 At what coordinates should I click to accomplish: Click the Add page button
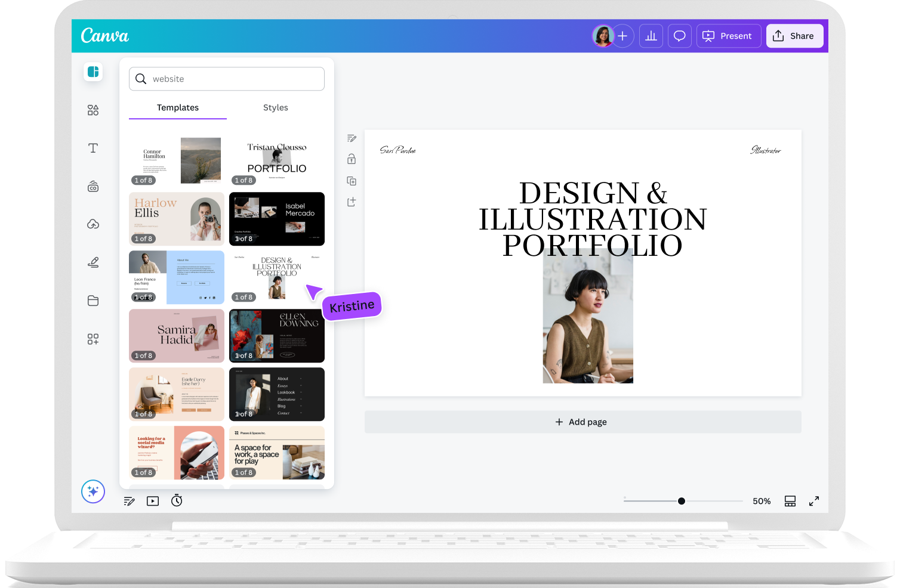coord(582,422)
